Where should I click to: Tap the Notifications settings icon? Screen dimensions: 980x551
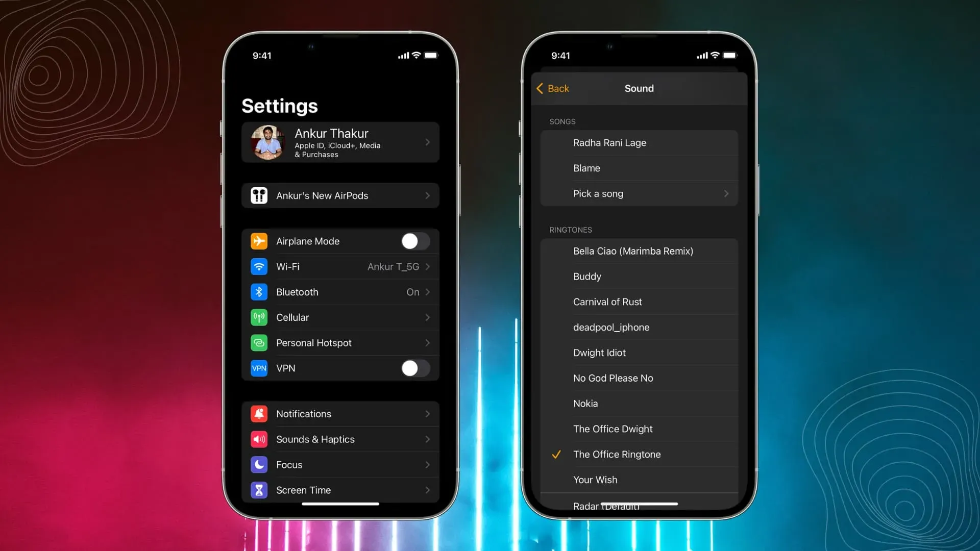(258, 414)
